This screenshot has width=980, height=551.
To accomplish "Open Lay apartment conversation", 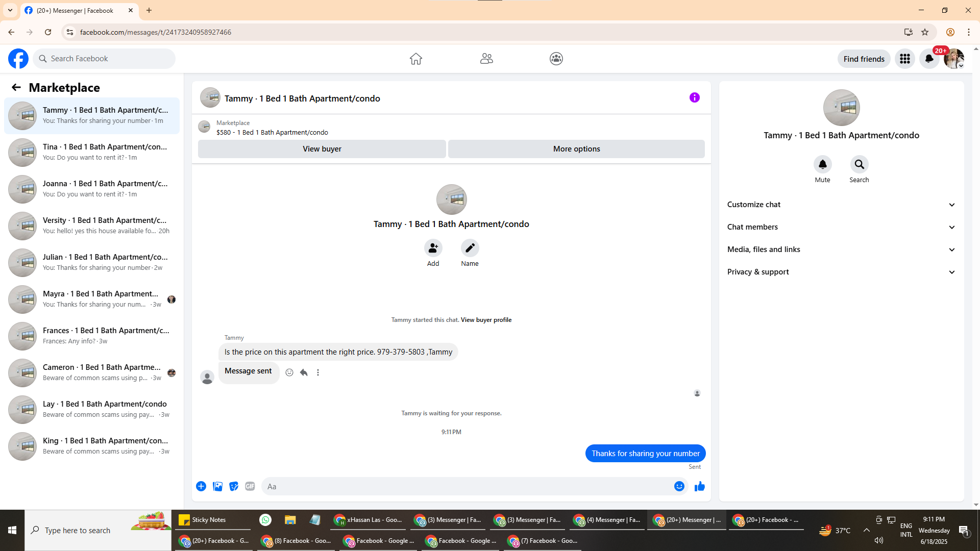I will pos(92,409).
